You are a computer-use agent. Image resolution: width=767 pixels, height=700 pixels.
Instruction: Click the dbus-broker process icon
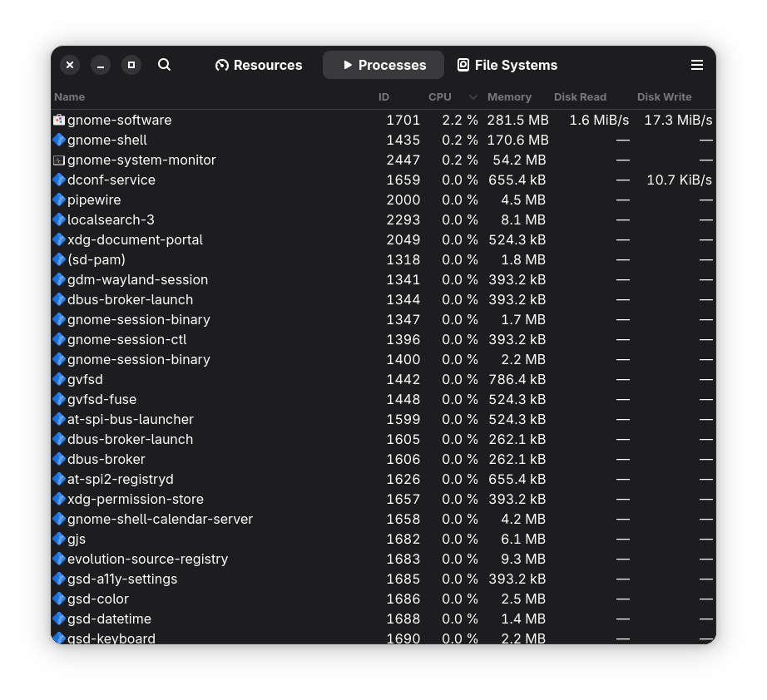pyautogui.click(x=59, y=459)
